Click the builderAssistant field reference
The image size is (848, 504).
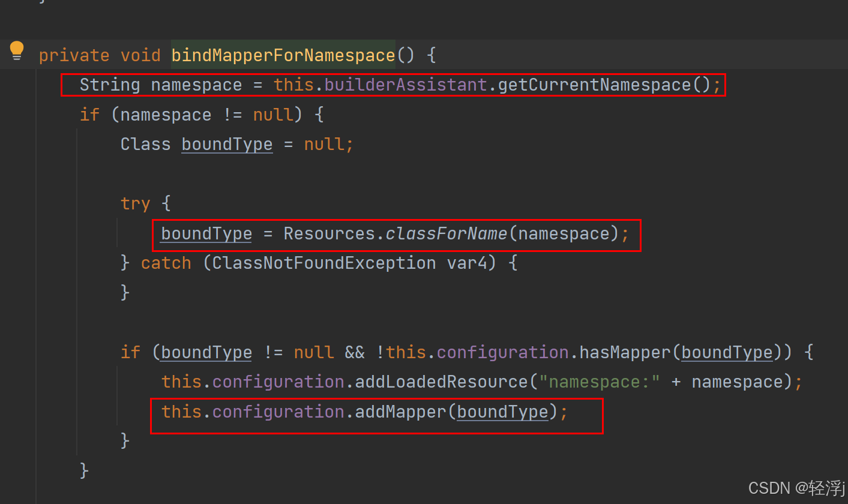coord(406,85)
